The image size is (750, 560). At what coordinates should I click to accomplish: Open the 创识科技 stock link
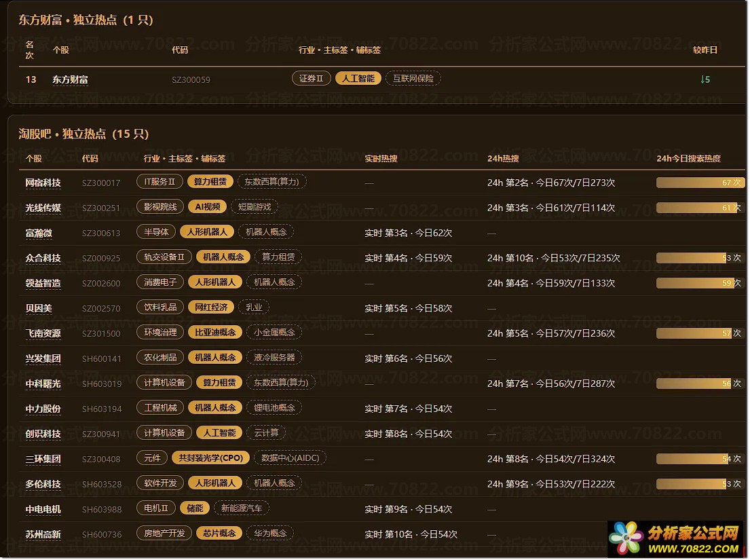point(43,434)
